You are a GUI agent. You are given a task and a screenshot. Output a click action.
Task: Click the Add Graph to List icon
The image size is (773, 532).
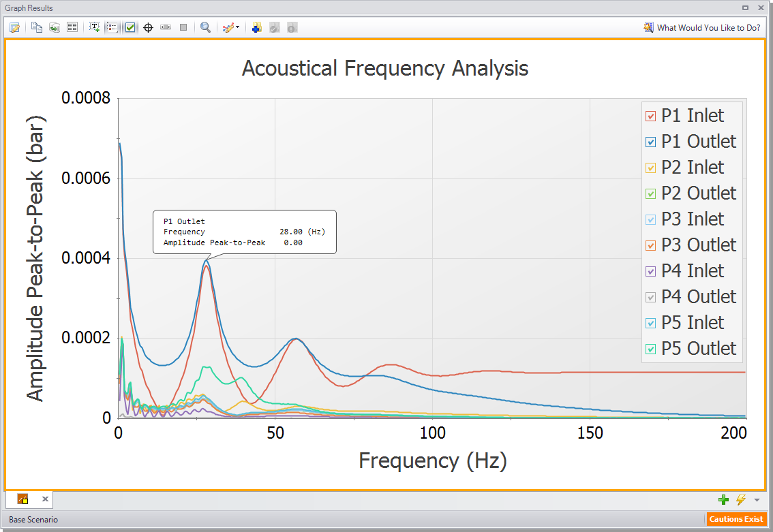click(256, 27)
